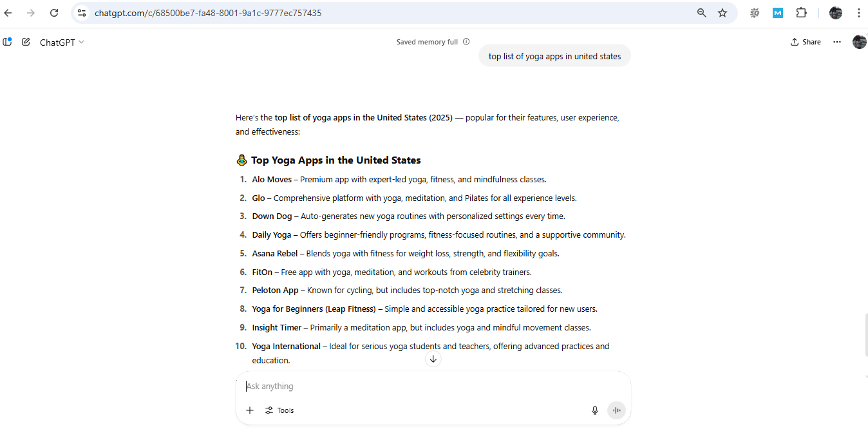The height and width of the screenshot is (429, 868).
Task: Open the conversation options three-dot menu
Action: [x=837, y=42]
